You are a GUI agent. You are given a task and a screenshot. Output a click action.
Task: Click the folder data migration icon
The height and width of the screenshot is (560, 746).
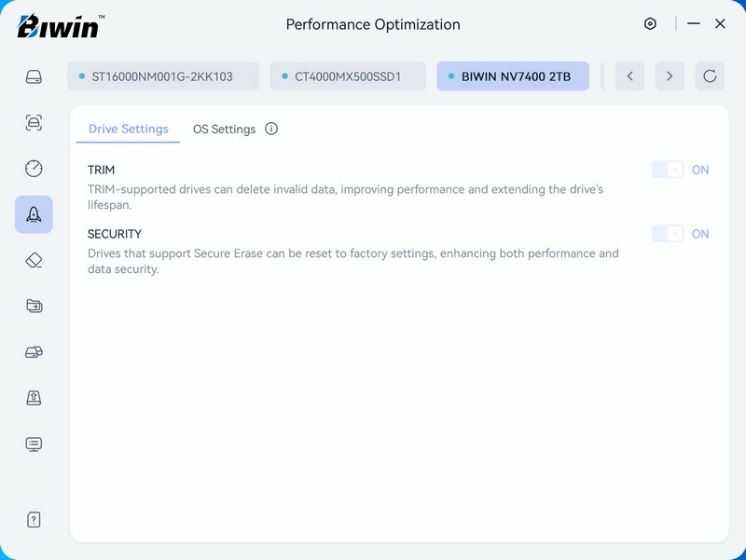(x=34, y=306)
